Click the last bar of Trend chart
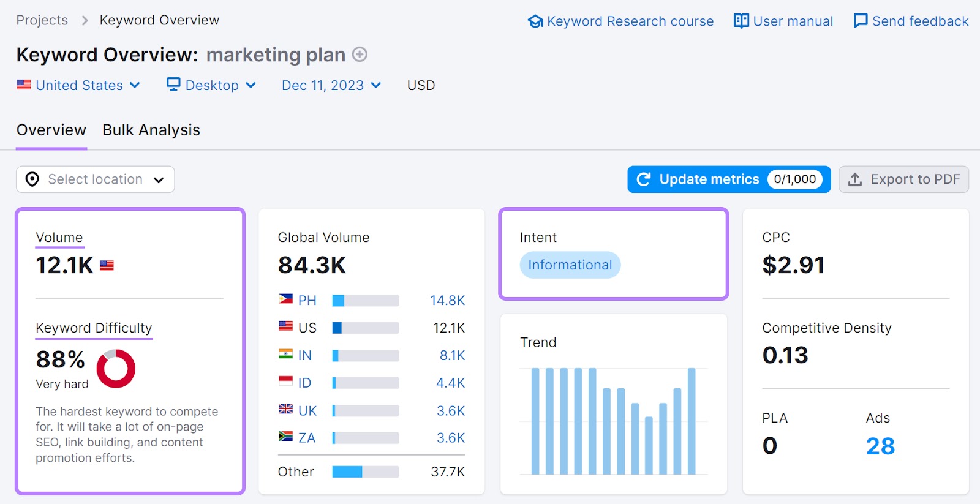 coord(692,421)
